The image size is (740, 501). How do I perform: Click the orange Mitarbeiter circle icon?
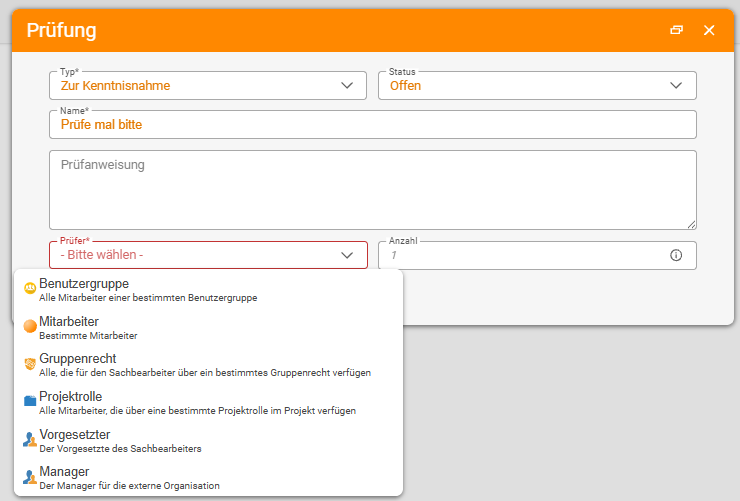30,326
